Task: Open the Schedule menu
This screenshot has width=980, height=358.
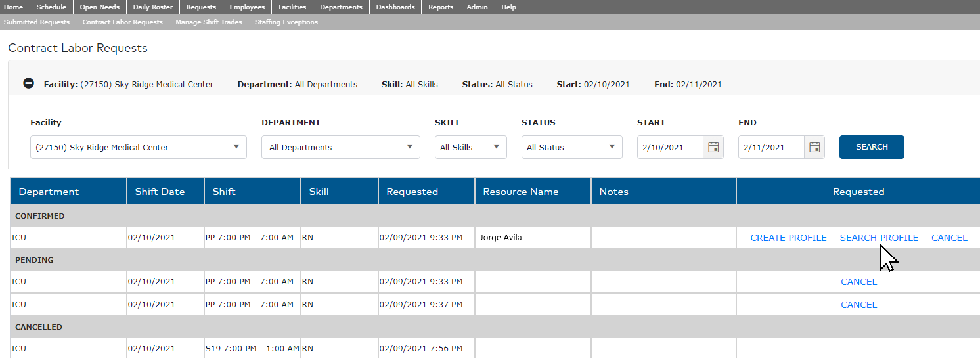Action: [x=51, y=7]
